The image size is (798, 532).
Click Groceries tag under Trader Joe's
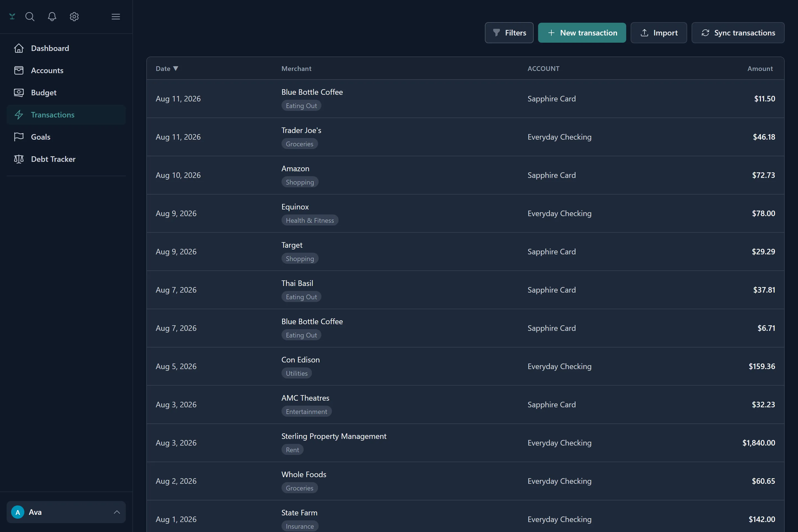(x=300, y=144)
